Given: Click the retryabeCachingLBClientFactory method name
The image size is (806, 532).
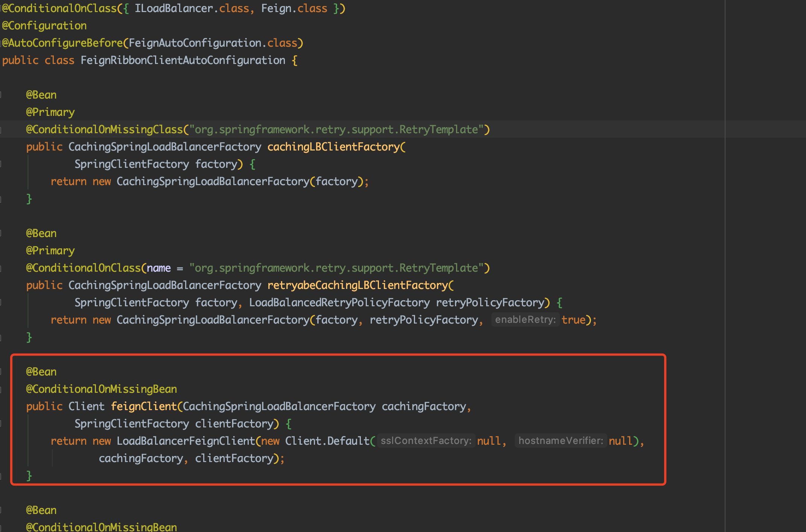Looking at the screenshot, I should click(358, 285).
